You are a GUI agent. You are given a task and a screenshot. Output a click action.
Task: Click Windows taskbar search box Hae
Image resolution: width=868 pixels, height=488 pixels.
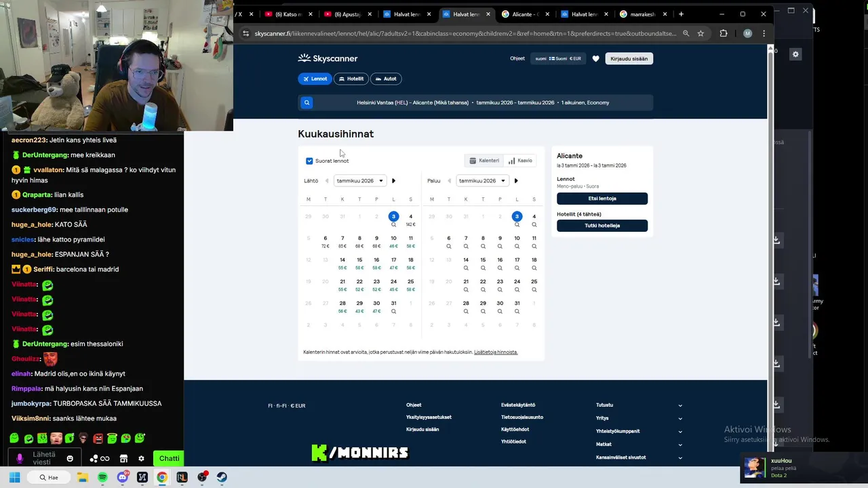[x=49, y=477]
